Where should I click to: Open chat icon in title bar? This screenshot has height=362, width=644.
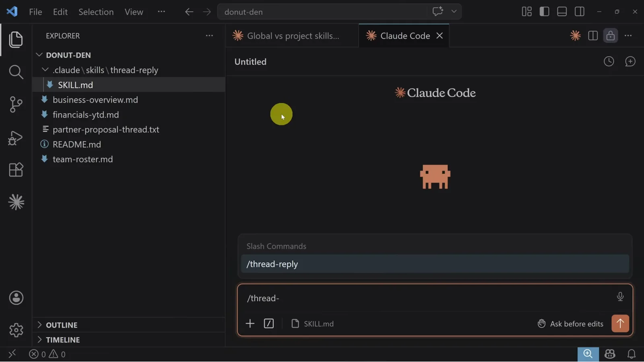coord(438,11)
